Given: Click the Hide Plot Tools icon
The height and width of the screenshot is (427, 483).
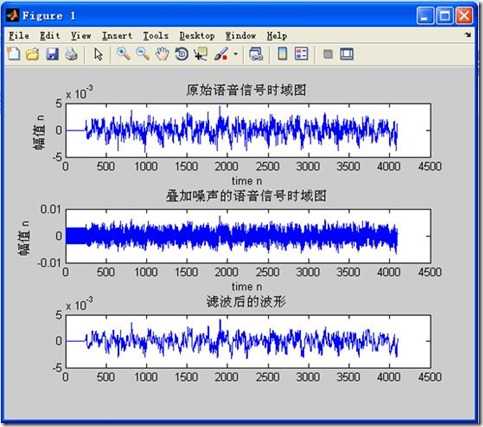Looking at the screenshot, I should [328, 54].
